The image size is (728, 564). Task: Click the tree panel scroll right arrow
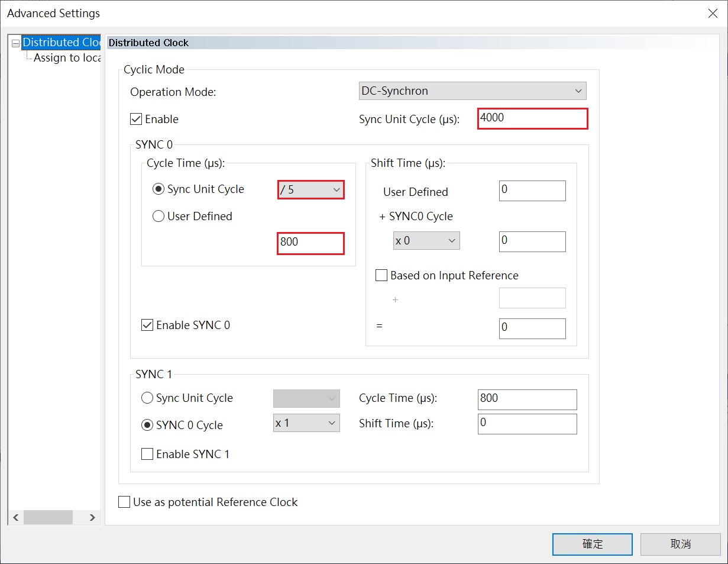92,517
